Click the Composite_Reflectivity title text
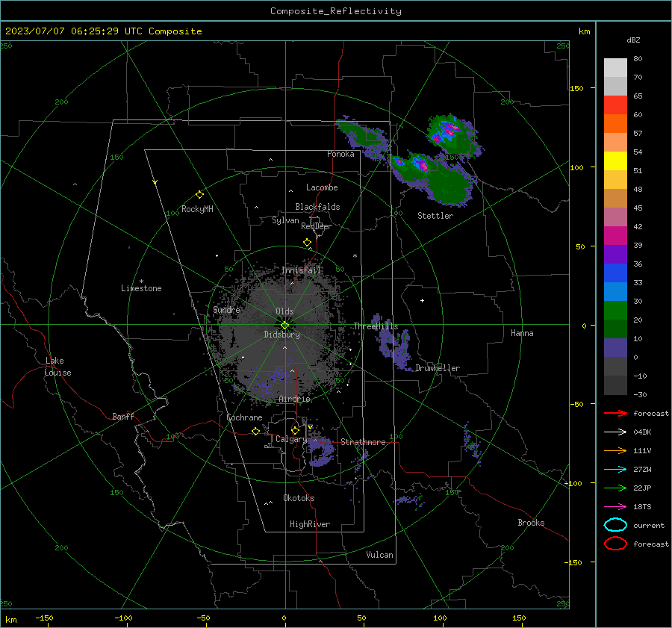Screen dimensions: 672x628 point(336,11)
